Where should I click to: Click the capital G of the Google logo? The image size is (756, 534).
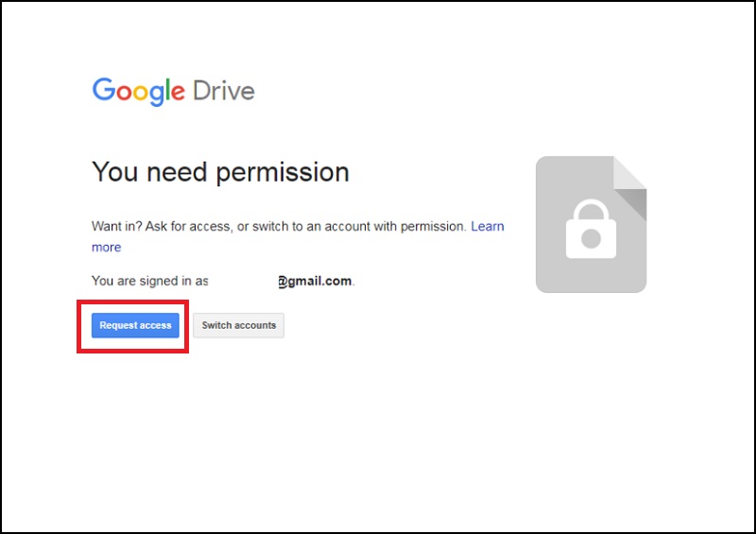pyautogui.click(x=103, y=91)
